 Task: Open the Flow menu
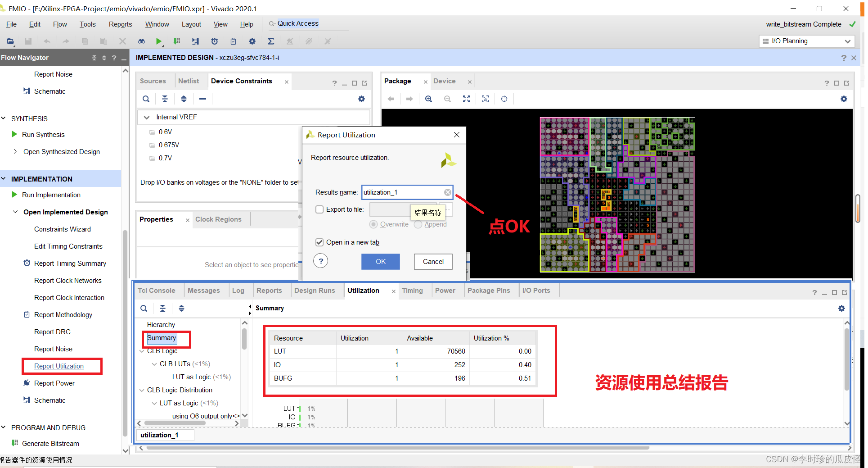click(60, 24)
